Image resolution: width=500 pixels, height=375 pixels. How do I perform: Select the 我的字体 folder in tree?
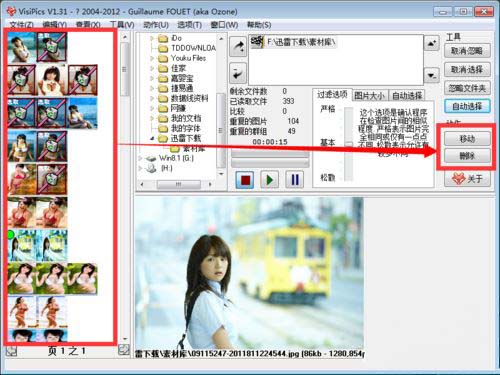pos(186,128)
